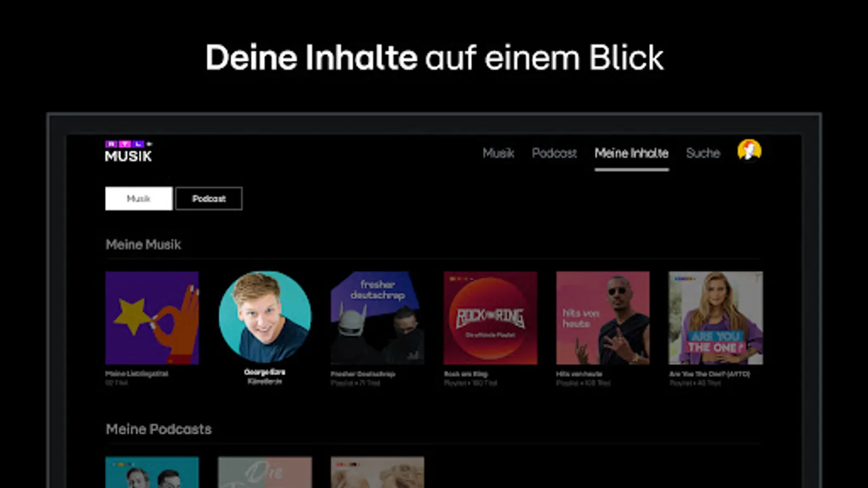Click the "Meine Lieblingstitel" caption text
The width and height of the screenshot is (868, 488).
coord(137,374)
